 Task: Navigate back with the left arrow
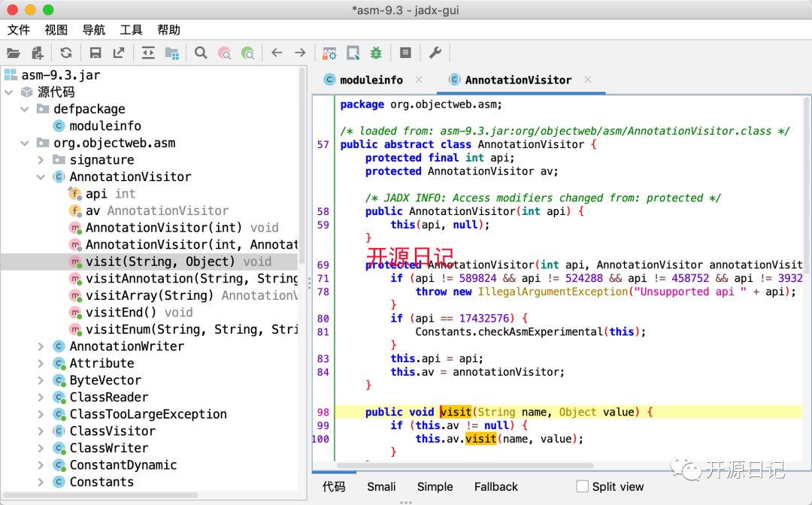point(277,53)
